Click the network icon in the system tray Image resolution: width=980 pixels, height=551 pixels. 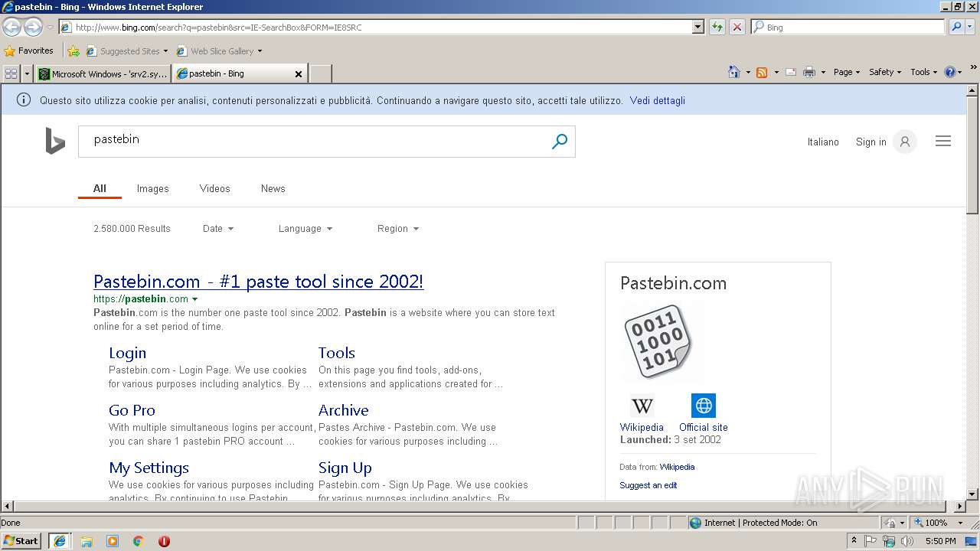(889, 541)
